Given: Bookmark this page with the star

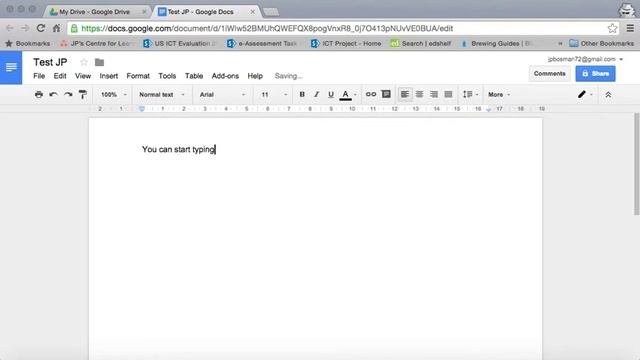Looking at the screenshot, I should tap(612, 28).
